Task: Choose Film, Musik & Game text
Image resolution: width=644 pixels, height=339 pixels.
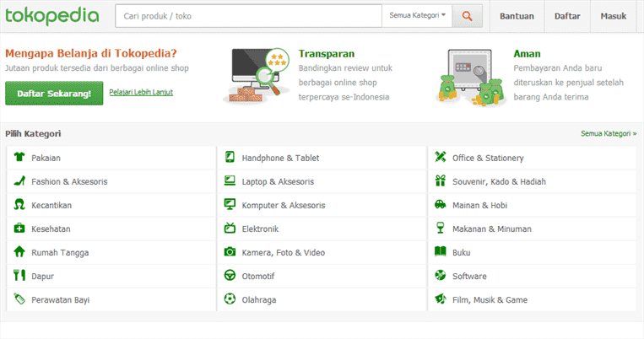Action: pos(490,300)
